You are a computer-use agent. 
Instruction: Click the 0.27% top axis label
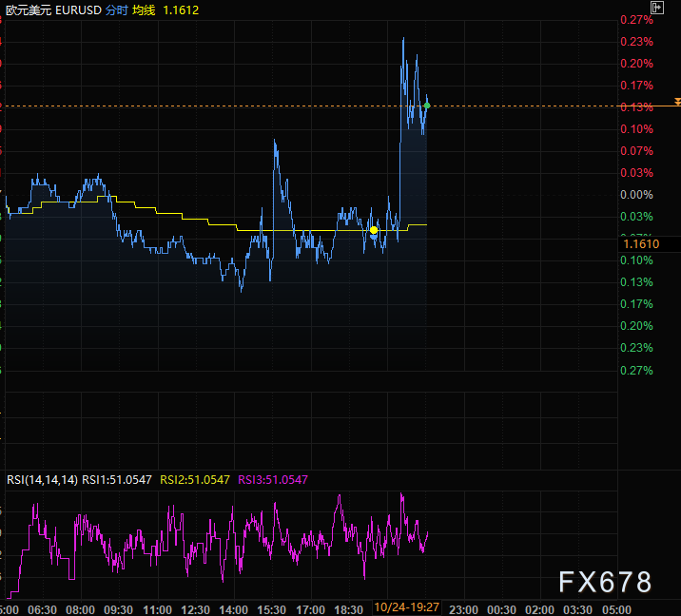pos(635,20)
